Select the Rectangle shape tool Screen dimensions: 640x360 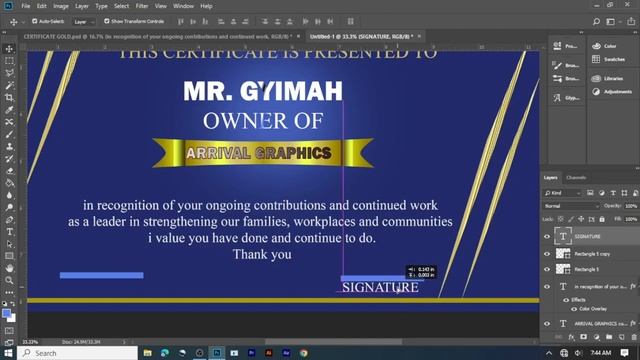(9, 256)
